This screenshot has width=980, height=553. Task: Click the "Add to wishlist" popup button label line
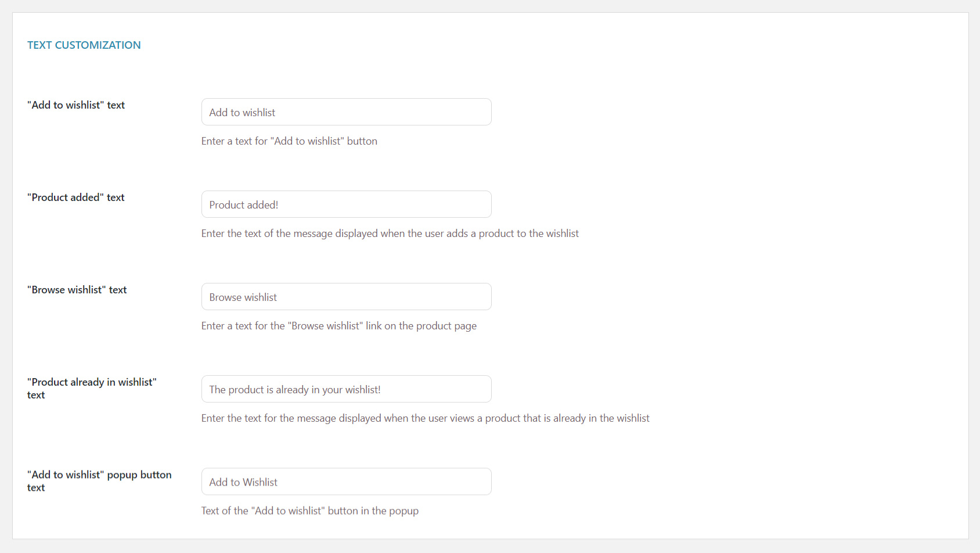[99, 475]
